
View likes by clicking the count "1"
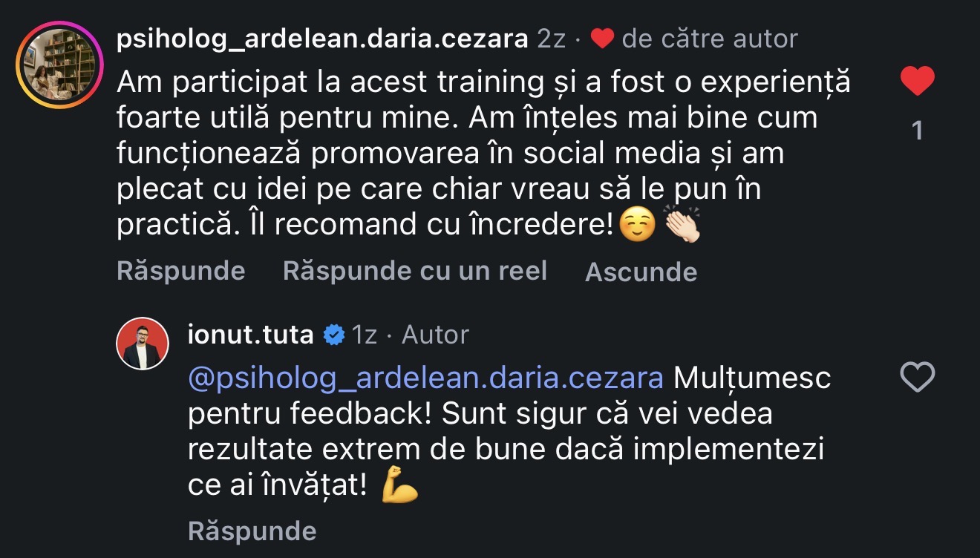point(918,131)
